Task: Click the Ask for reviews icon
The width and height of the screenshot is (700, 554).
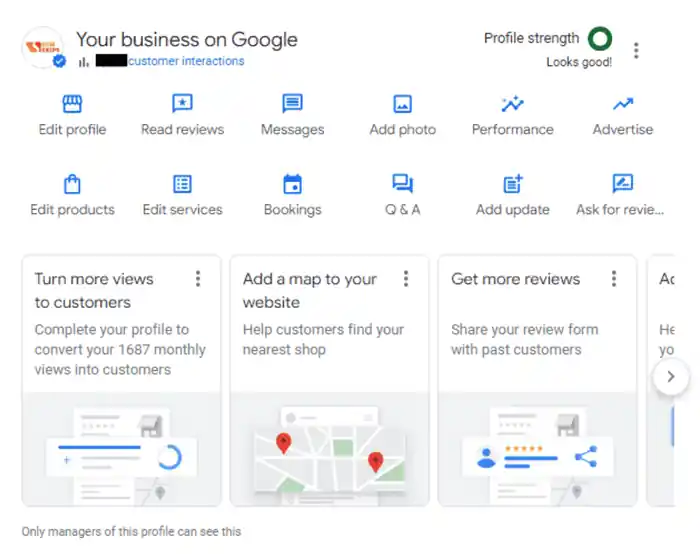Action: [623, 183]
